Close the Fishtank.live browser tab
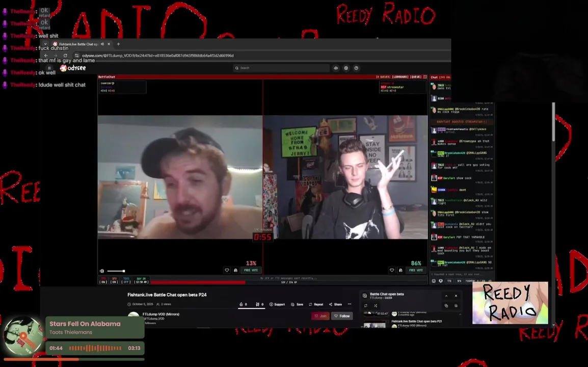588x367 pixels. coord(109,44)
